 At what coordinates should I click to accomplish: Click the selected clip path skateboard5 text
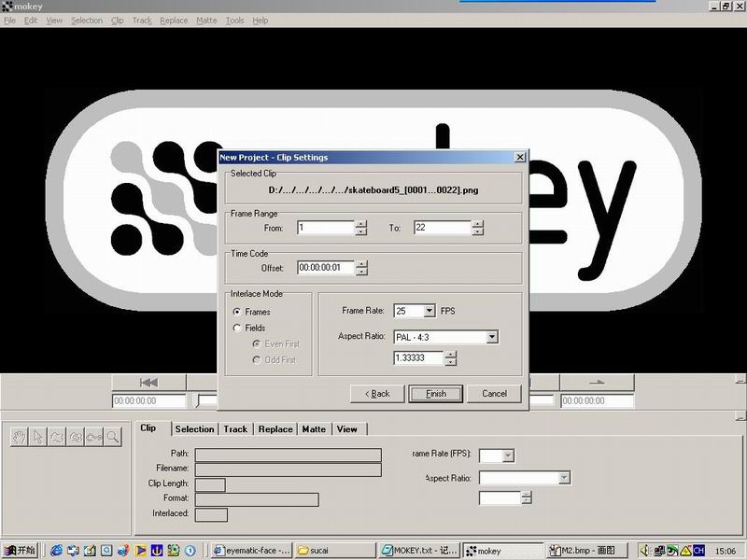[373, 190]
